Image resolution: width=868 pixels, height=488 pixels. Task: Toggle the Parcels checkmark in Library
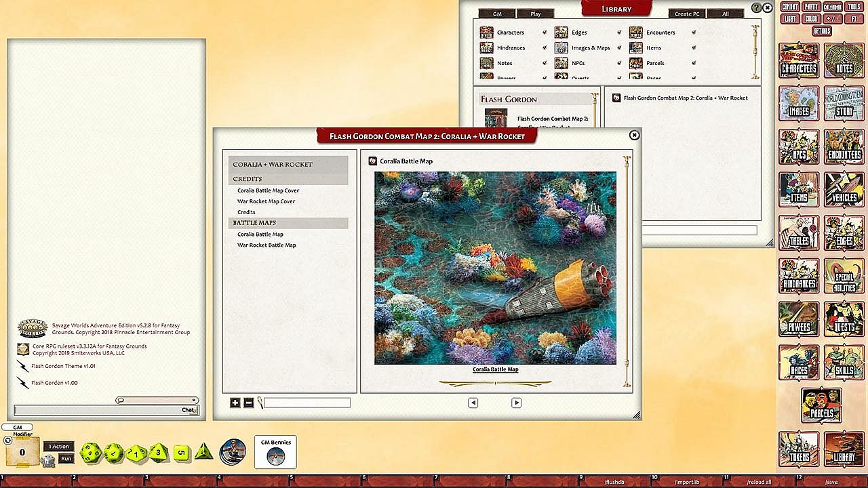[694, 63]
